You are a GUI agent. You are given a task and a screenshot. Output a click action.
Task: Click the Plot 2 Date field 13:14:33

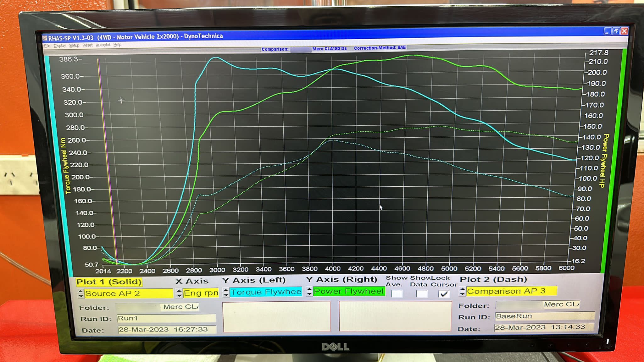(x=544, y=327)
